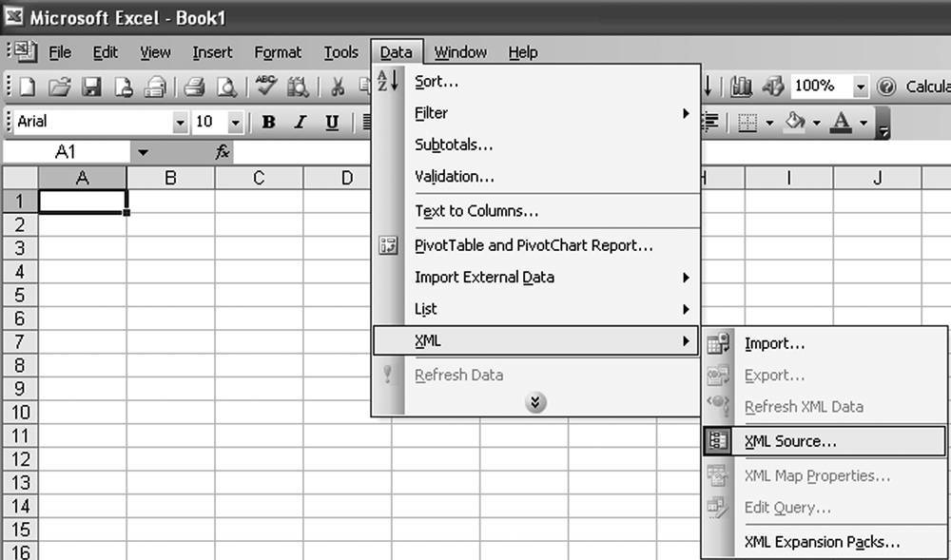Create a new blank workbook
Screen dimensions: 951x560
tap(28, 87)
